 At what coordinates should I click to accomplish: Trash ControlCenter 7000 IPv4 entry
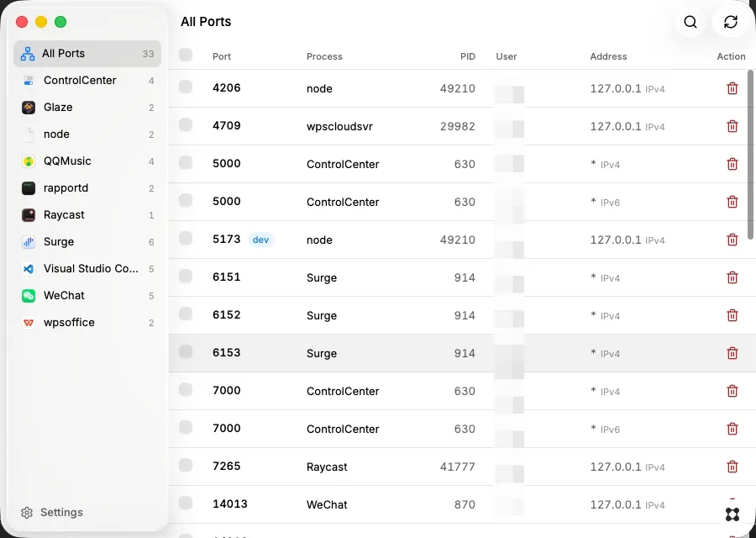point(732,391)
